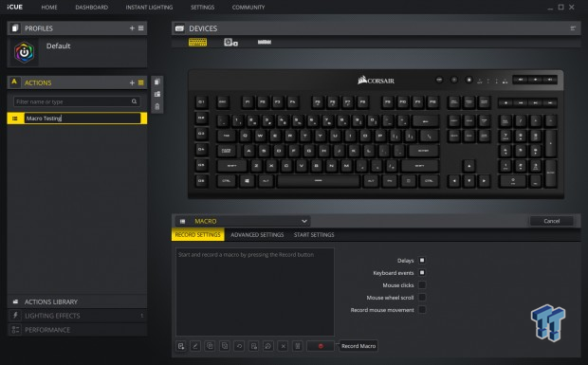Open Instant Lighting menu

pyautogui.click(x=149, y=8)
